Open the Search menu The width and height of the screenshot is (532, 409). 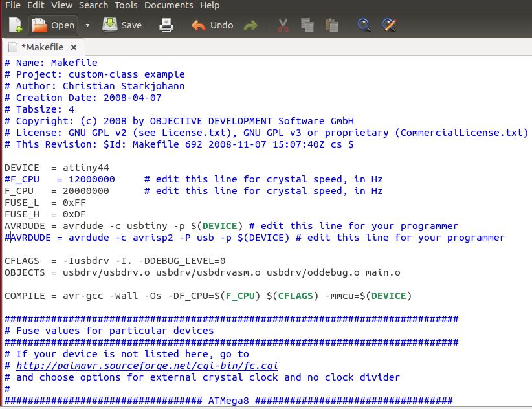(93, 5)
